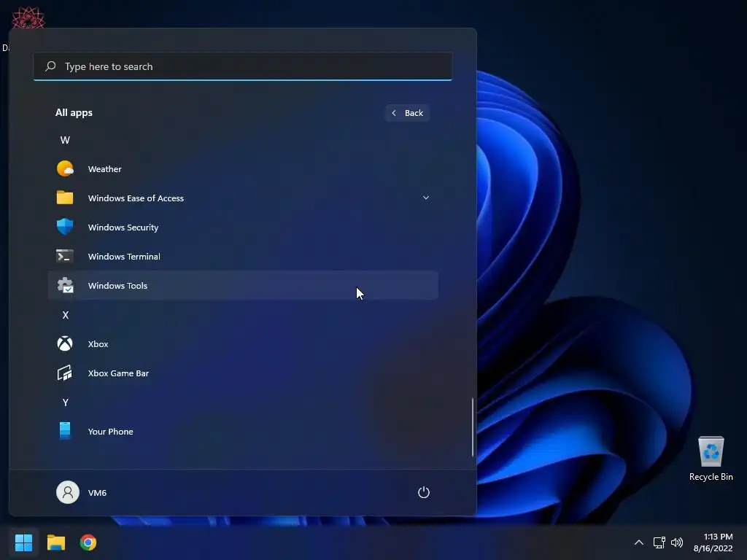The width and height of the screenshot is (747, 560).
Task: Open the network status tray icon
Action: click(659, 542)
